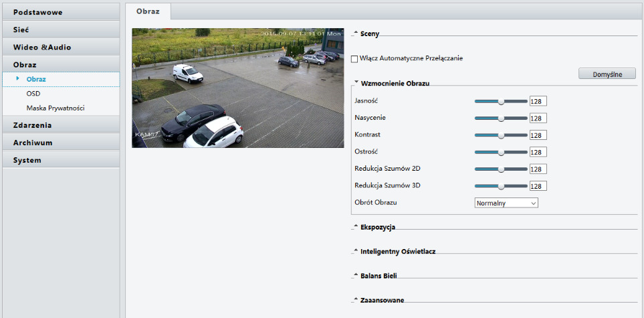Image resolution: width=644 pixels, height=318 pixels.
Task: Open the Wideo &Audio section
Action: point(61,47)
